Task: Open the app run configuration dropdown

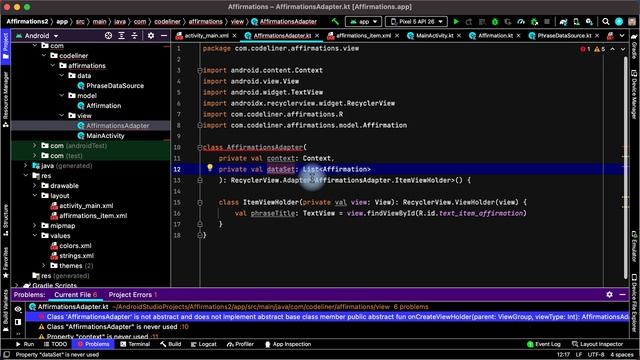Action: pos(363,22)
